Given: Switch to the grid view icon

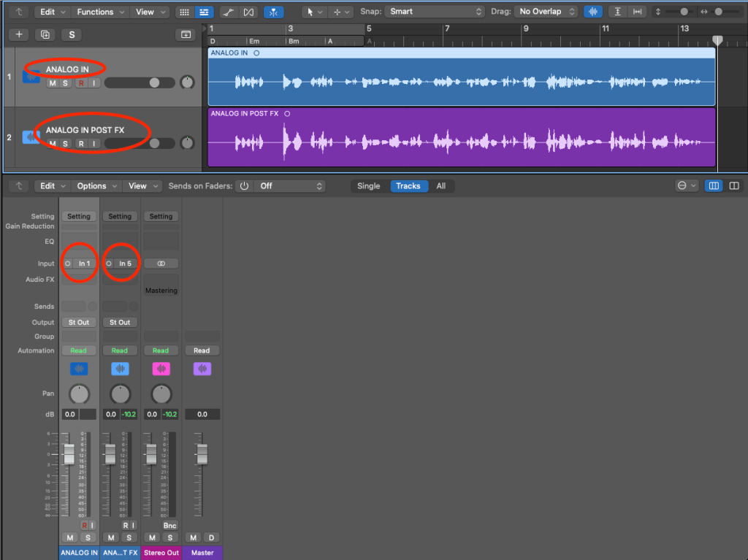Looking at the screenshot, I should [184, 12].
